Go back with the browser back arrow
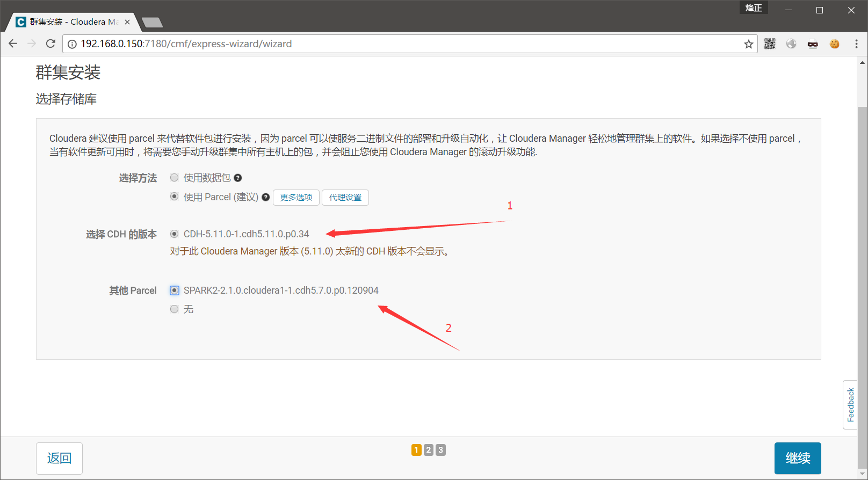 (x=13, y=43)
